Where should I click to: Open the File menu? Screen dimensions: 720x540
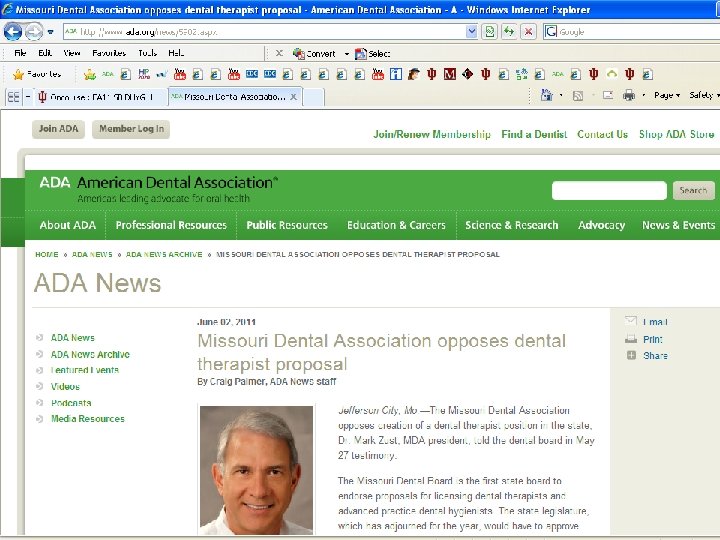(20, 53)
